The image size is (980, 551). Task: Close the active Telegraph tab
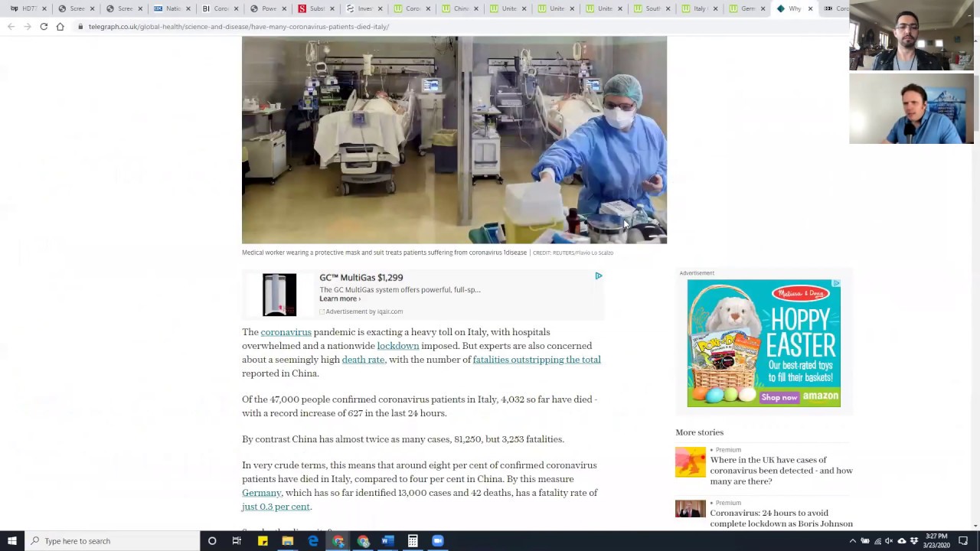(810, 8)
